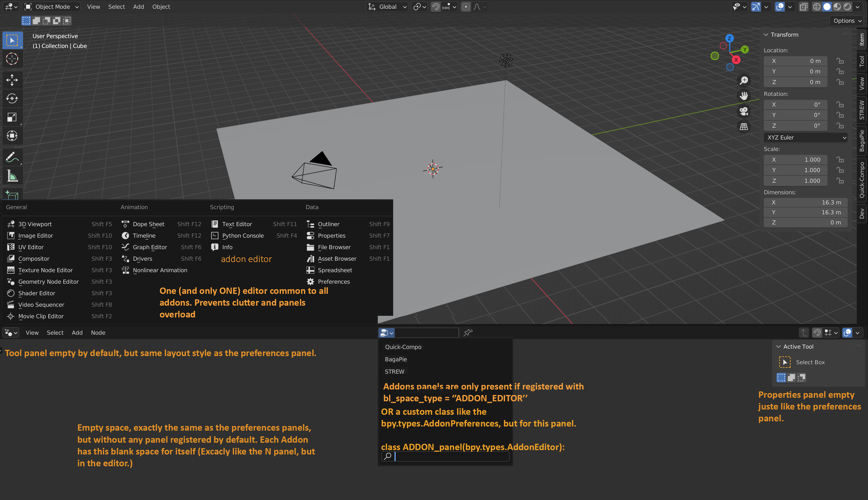Click the viewport zoom magnifier icon
The height and width of the screenshot is (500, 868).
tap(744, 80)
